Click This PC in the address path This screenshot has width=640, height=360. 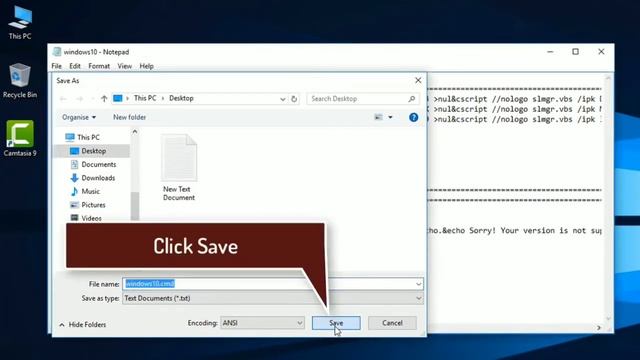[145, 98]
